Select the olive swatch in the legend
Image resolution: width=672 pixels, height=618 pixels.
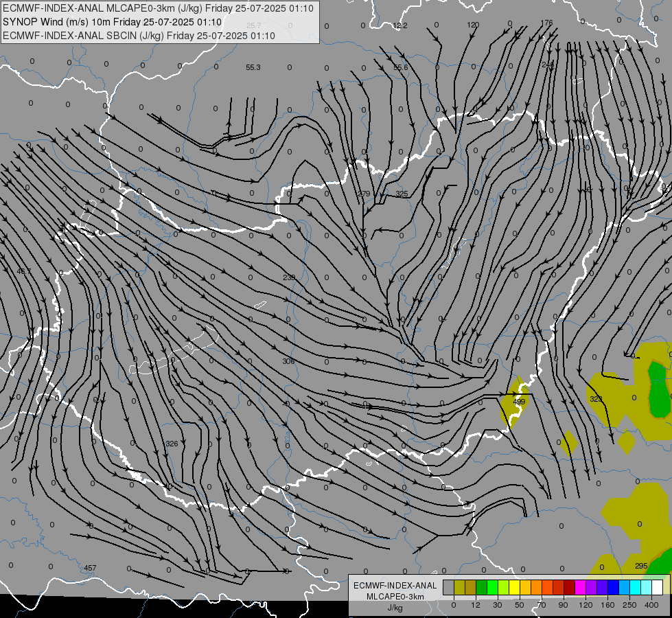pyautogui.click(x=459, y=588)
